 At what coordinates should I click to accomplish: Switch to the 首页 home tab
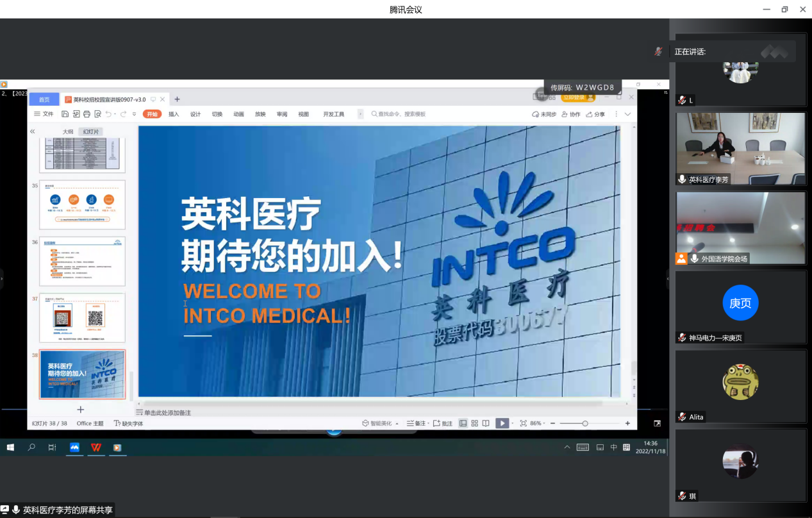point(44,99)
